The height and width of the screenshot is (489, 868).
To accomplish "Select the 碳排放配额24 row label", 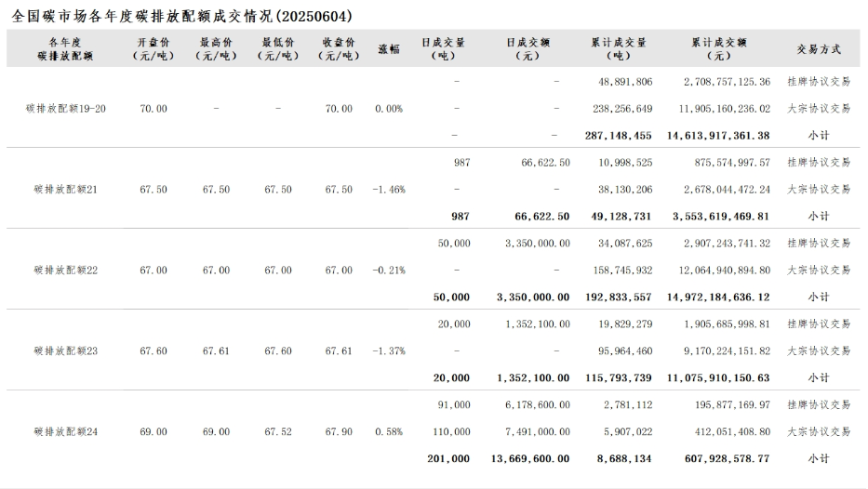I will (x=65, y=431).
